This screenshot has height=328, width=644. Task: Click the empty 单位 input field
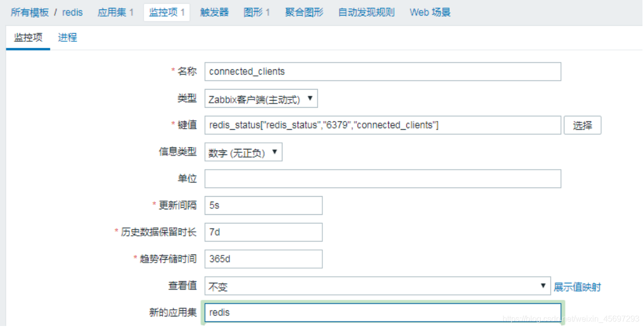[x=383, y=179]
